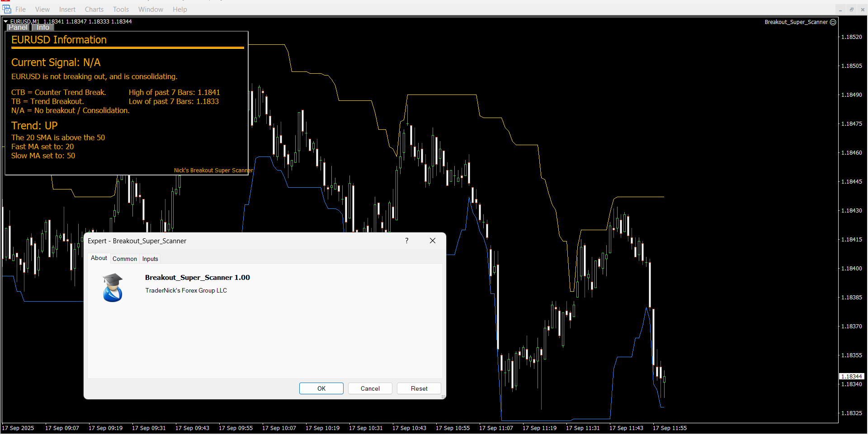Click the "17 Sep 10:19" time label

pyautogui.click(x=322, y=428)
